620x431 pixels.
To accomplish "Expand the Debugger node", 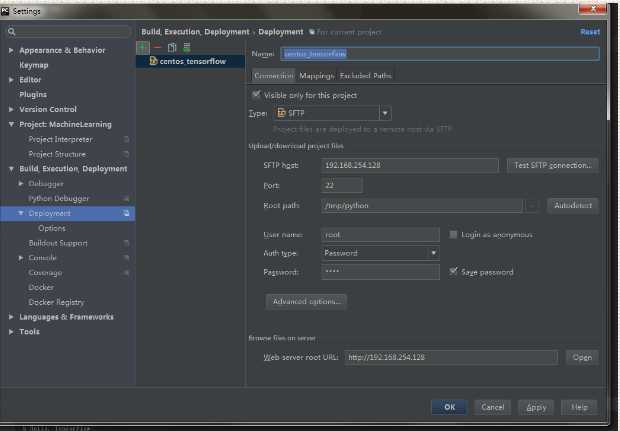I will coord(21,183).
